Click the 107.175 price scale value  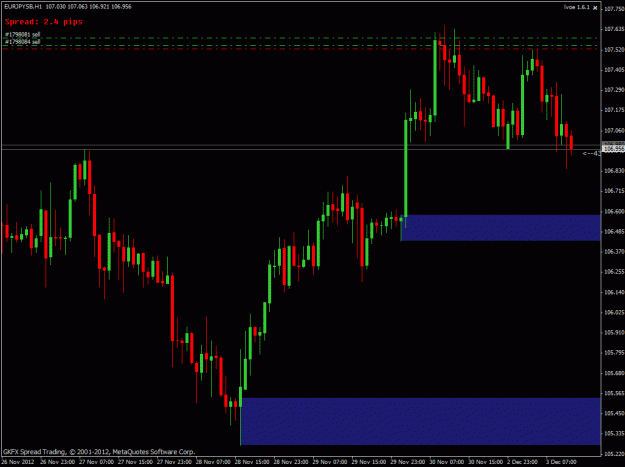pos(614,110)
